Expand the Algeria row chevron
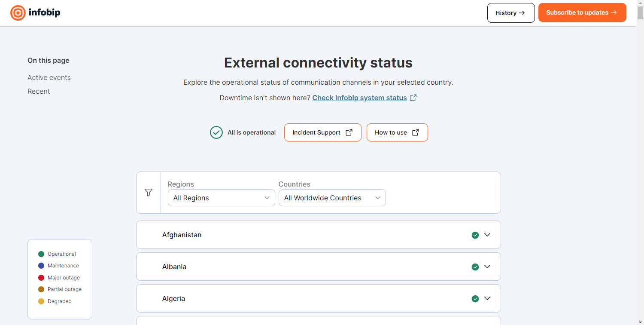This screenshot has width=644, height=325. (487, 298)
